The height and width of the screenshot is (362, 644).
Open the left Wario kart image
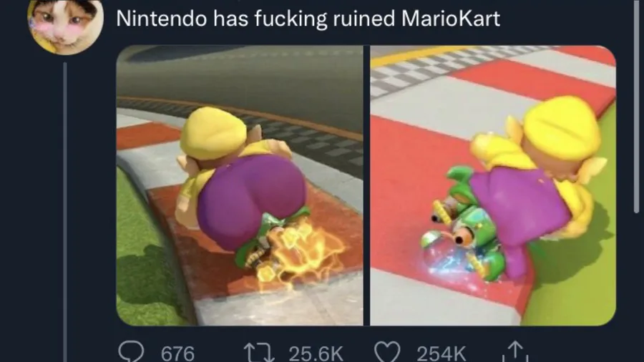(240, 185)
